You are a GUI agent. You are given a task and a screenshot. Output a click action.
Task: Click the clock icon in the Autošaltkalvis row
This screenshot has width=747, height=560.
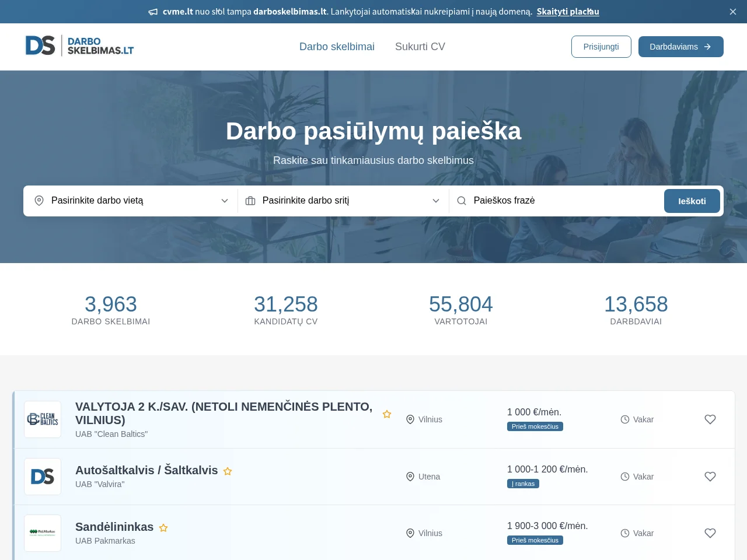coord(625,477)
